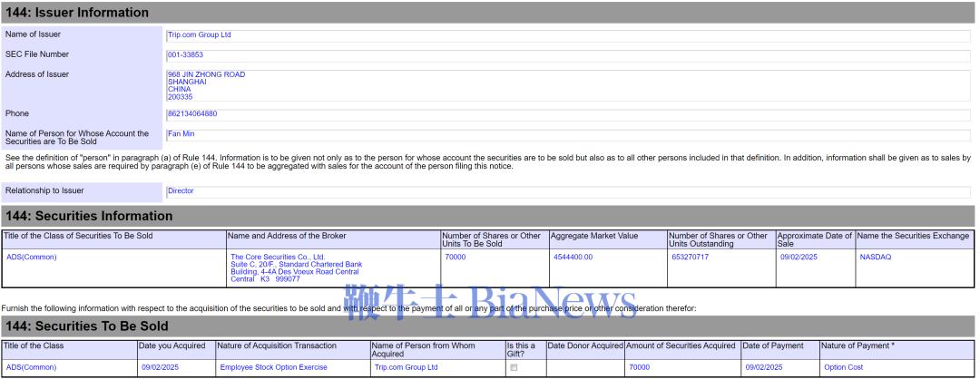Click the Address of Issuer text box
980x379 pixels.
pyautogui.click(x=567, y=85)
